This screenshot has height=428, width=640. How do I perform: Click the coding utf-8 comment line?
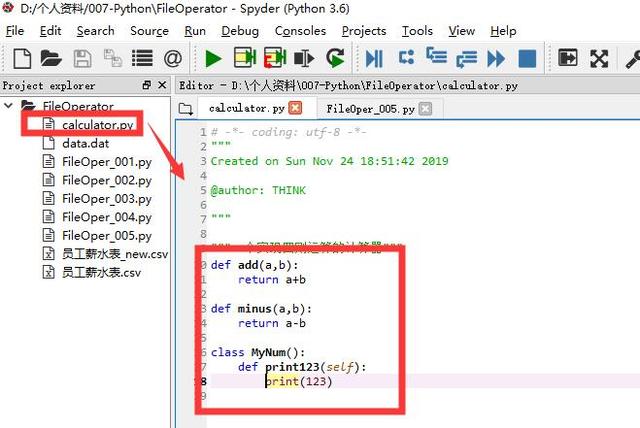[289, 132]
